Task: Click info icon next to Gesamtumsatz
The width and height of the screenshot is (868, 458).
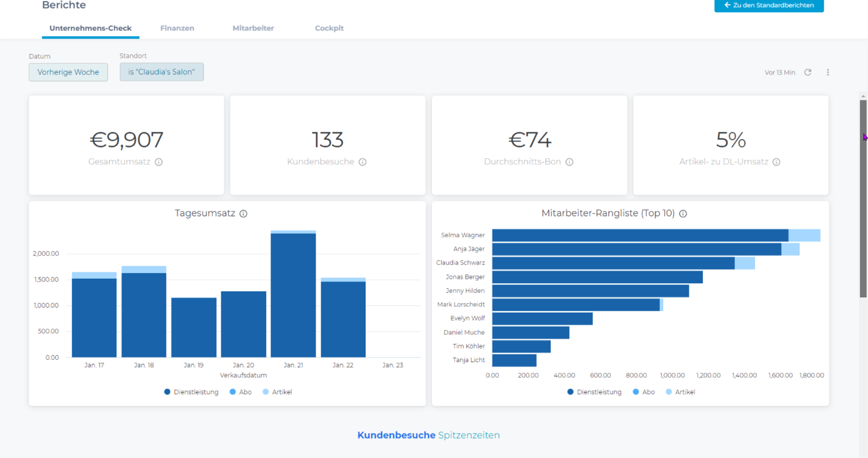Action: click(x=159, y=162)
